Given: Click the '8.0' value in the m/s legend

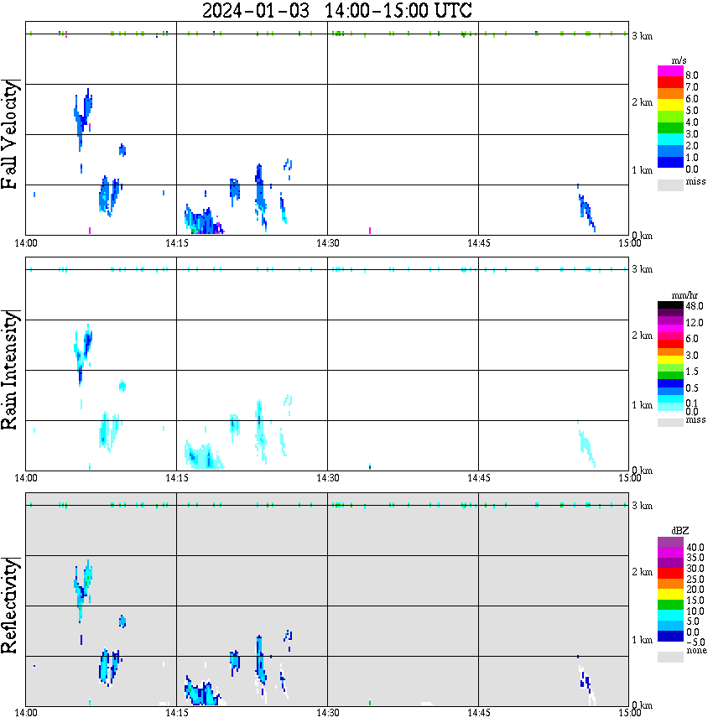Looking at the screenshot, I should (x=692, y=75).
